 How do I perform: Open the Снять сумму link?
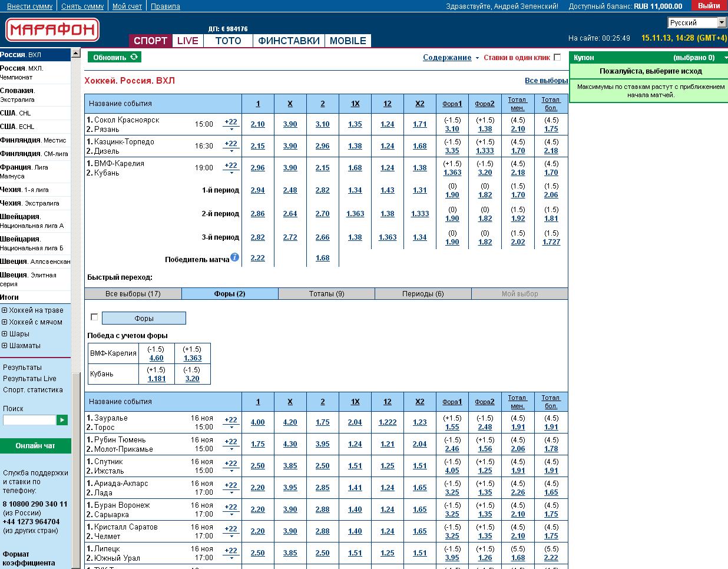coord(82,6)
